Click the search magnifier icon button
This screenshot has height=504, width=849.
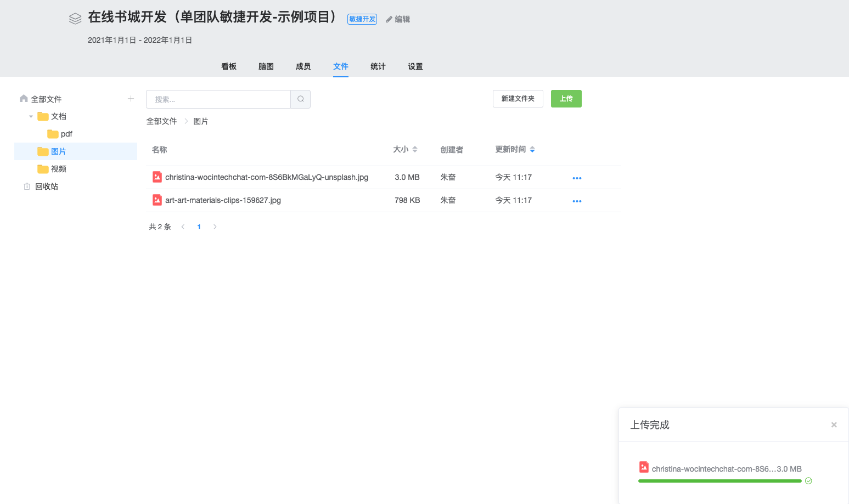[x=300, y=99]
